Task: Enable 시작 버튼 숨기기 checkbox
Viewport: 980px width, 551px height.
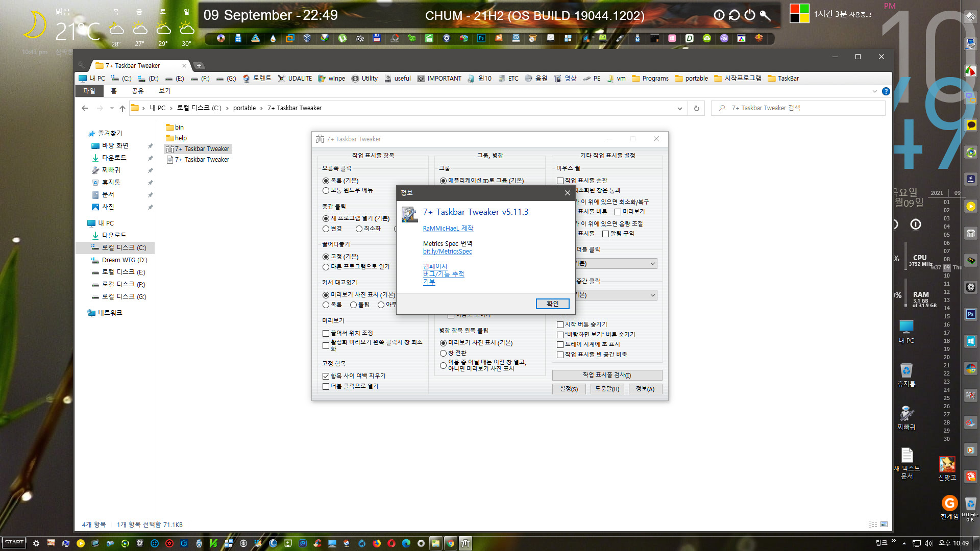Action: (582, 324)
